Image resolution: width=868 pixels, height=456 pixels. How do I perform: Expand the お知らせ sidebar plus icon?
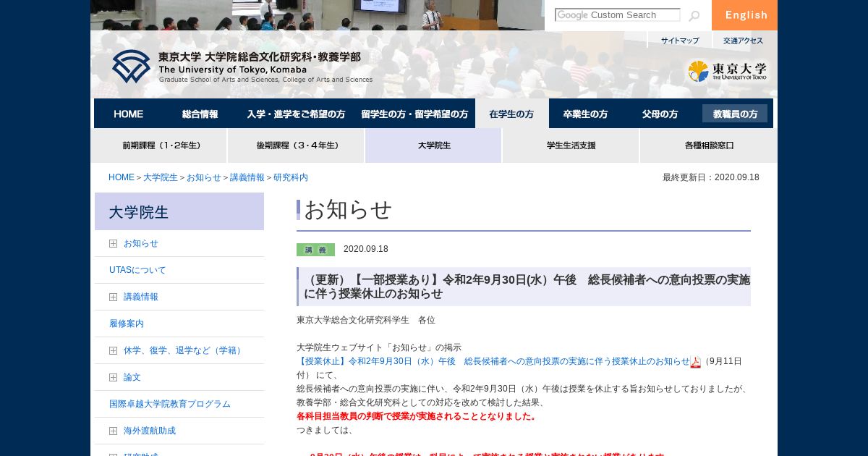113,244
